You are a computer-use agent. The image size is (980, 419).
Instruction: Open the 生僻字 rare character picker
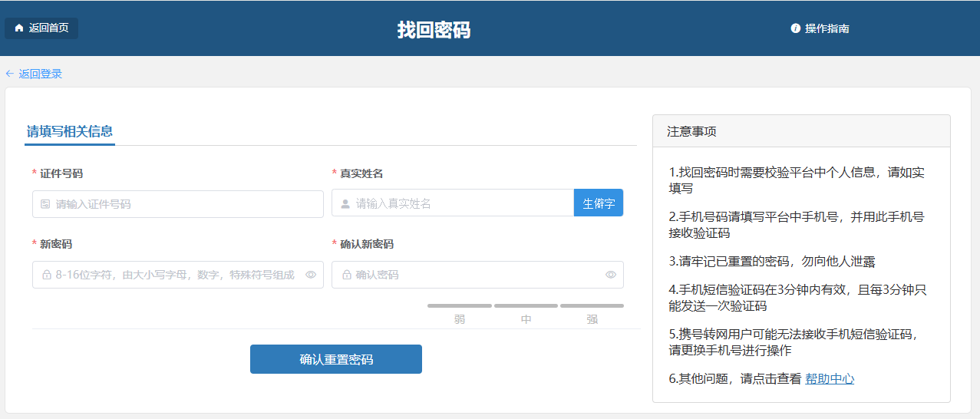[x=599, y=203]
